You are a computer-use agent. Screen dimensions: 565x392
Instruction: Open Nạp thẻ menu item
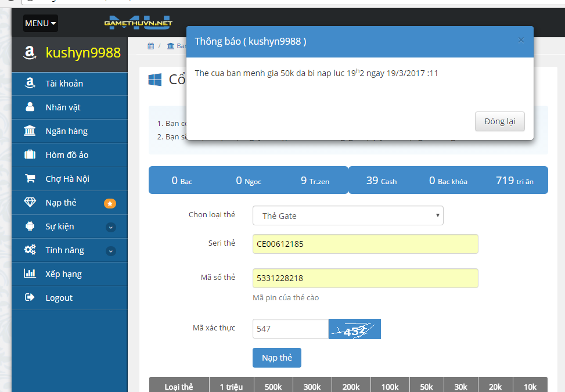tap(70, 203)
